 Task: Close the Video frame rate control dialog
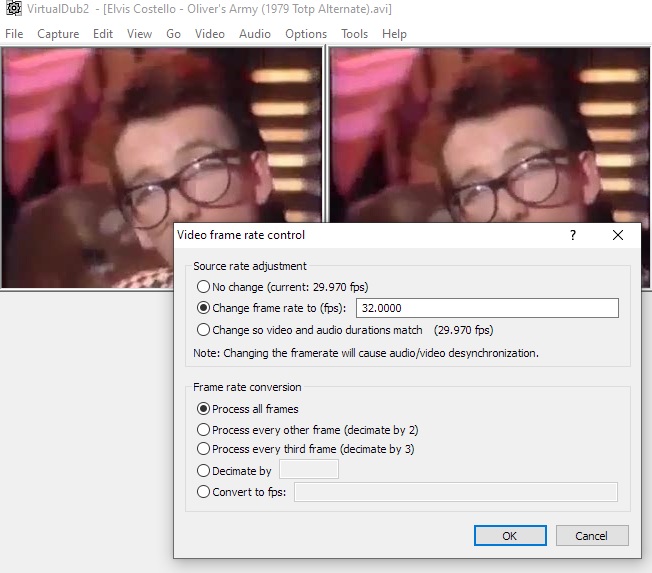coord(618,235)
